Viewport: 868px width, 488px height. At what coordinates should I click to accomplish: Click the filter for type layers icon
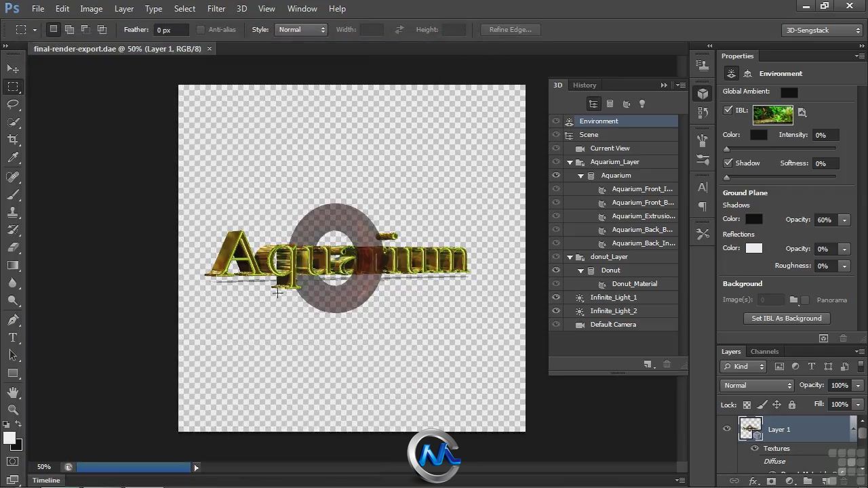812,367
